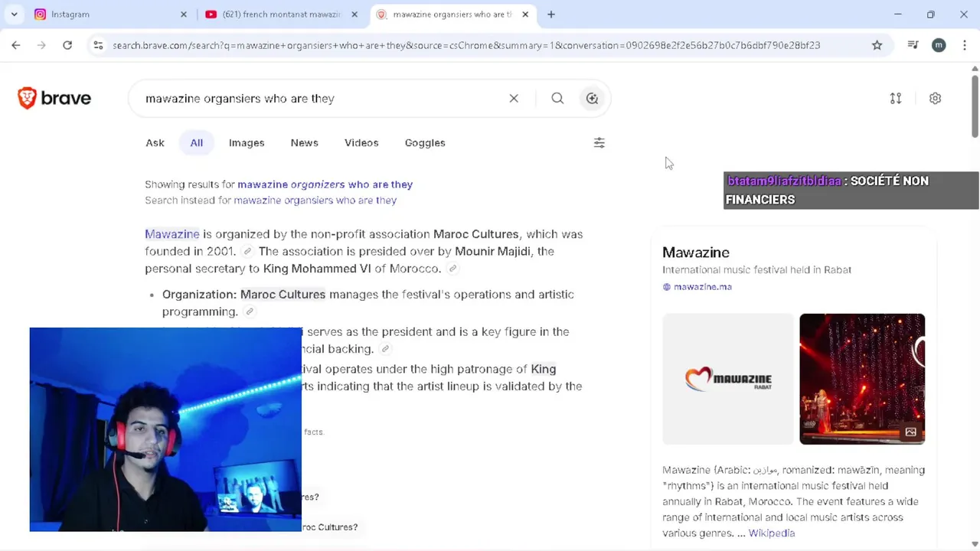980x551 pixels.
Task: Open Brave search settings gear
Action: click(x=935, y=98)
